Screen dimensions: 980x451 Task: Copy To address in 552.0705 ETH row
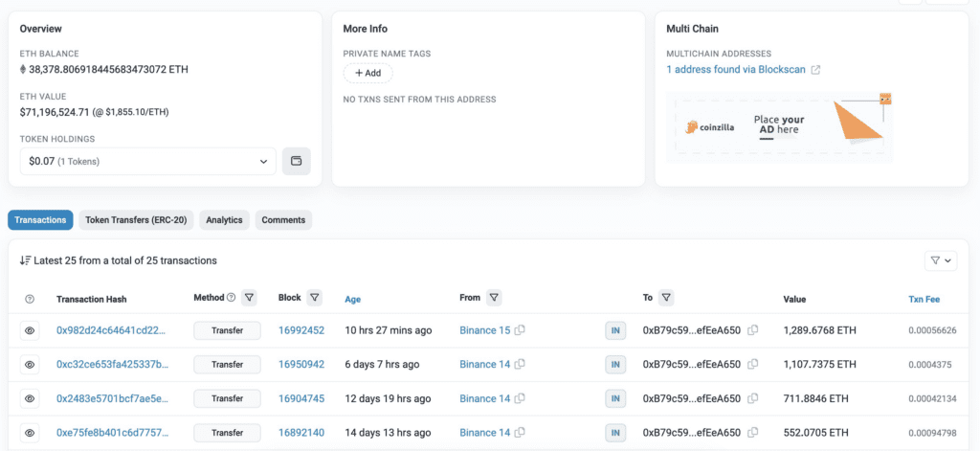click(x=753, y=432)
